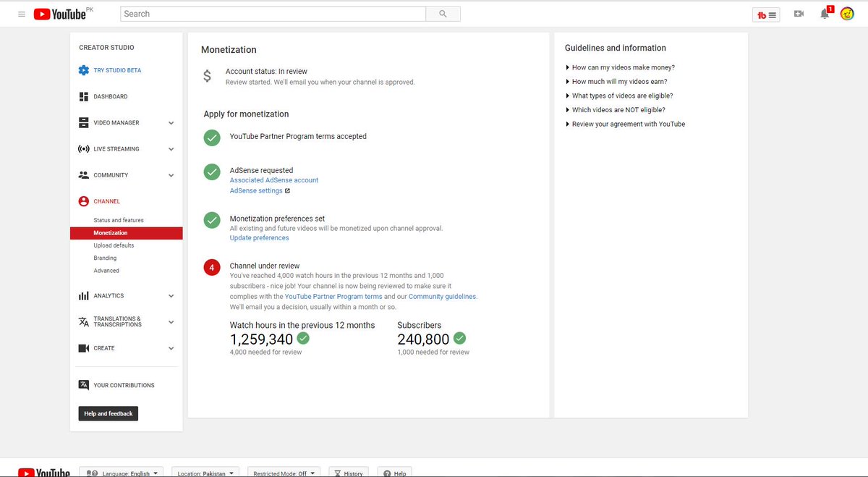The height and width of the screenshot is (477, 868).
Task: Go to Dashboard
Action: (x=110, y=96)
